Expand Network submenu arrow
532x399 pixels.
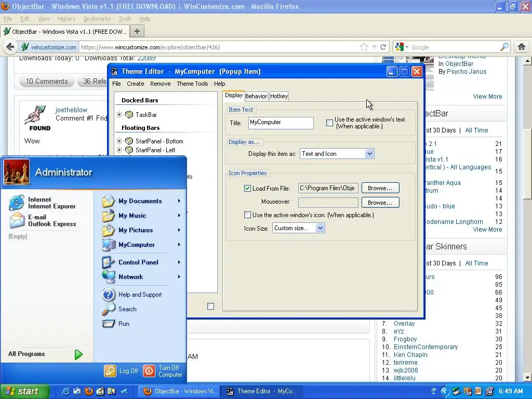point(179,277)
